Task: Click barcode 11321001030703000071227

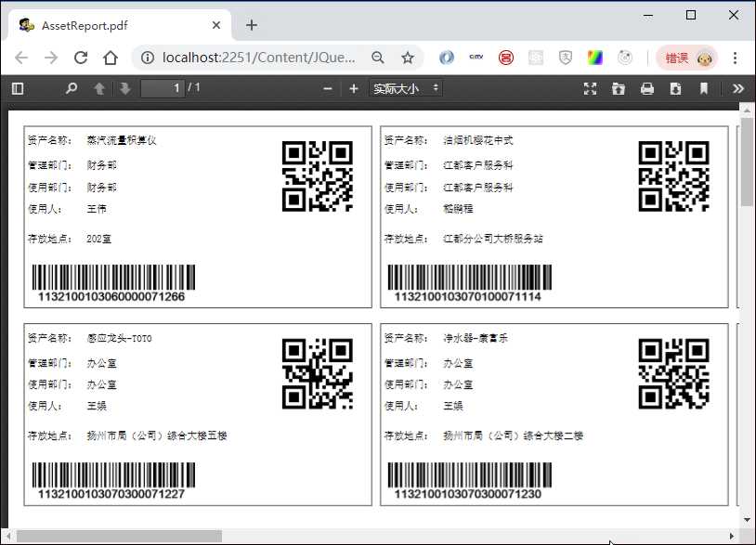Action: pyautogui.click(x=113, y=481)
